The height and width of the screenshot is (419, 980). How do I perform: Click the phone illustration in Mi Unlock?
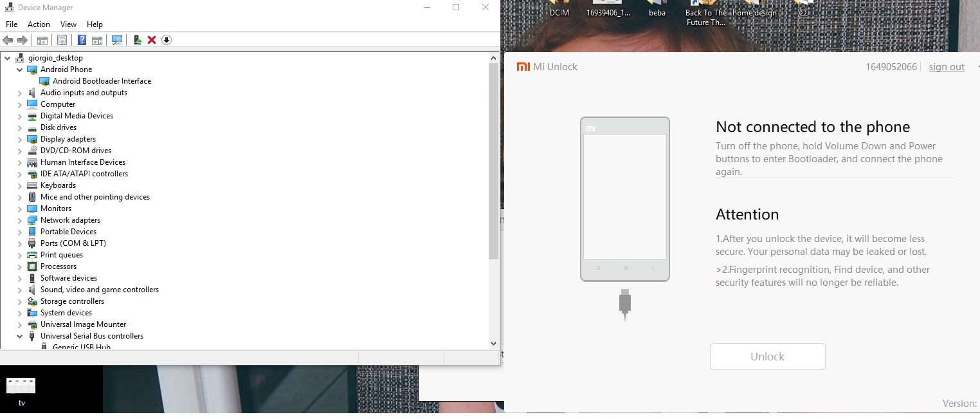pos(625,199)
